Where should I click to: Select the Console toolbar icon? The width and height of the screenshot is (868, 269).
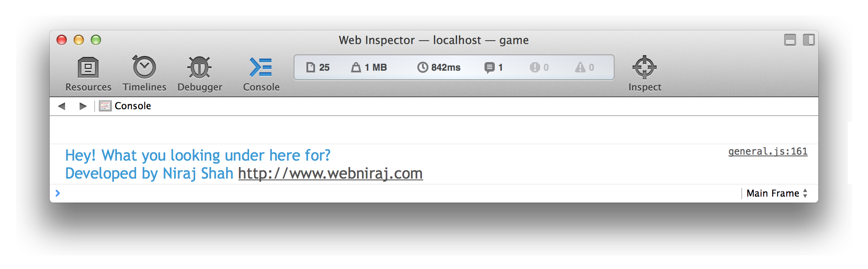tap(261, 67)
